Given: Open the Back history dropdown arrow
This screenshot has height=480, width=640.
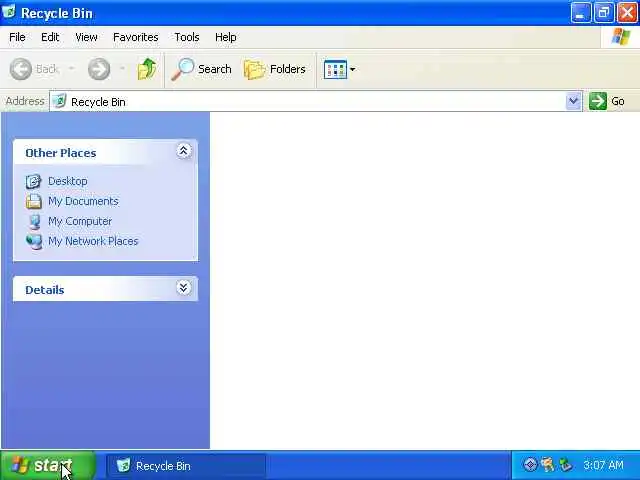Looking at the screenshot, I should [x=71, y=69].
